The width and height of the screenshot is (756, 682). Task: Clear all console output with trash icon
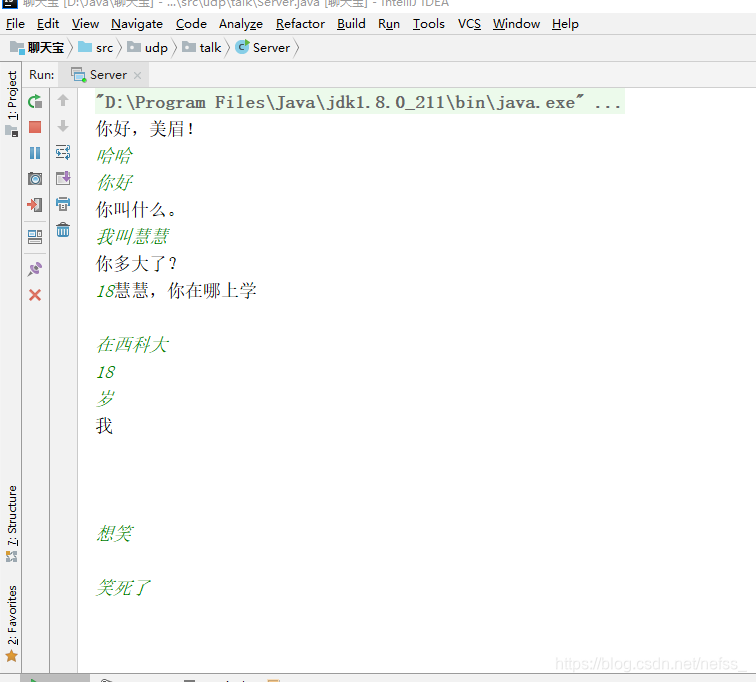(x=63, y=230)
